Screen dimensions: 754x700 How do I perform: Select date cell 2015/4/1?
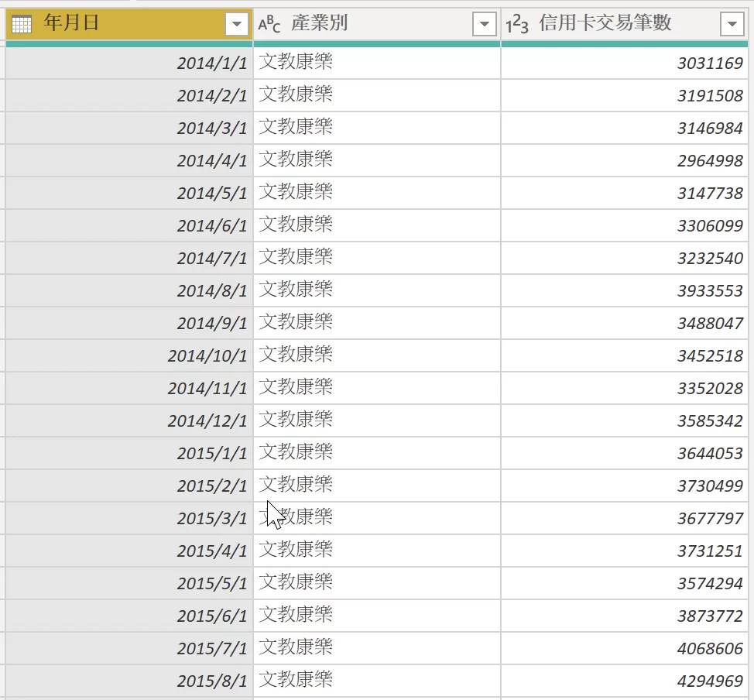(129, 551)
